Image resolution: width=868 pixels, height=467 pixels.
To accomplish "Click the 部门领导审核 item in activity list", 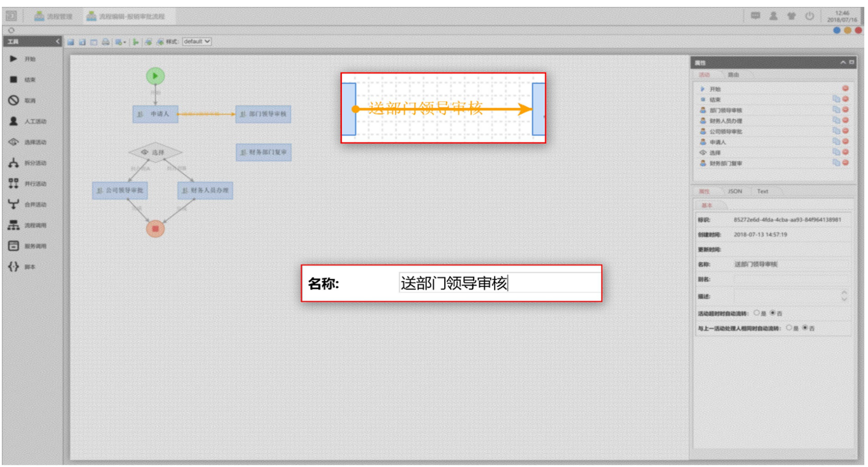I will 725,110.
